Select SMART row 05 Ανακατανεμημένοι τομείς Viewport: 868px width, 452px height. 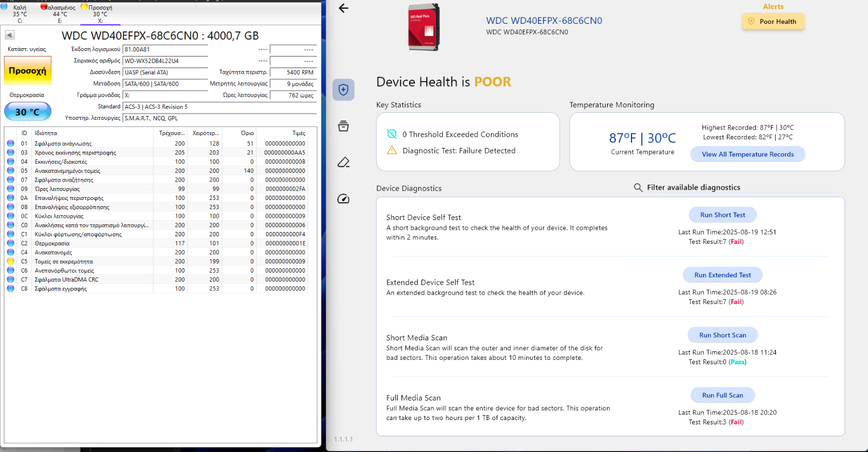pyautogui.click(x=156, y=171)
